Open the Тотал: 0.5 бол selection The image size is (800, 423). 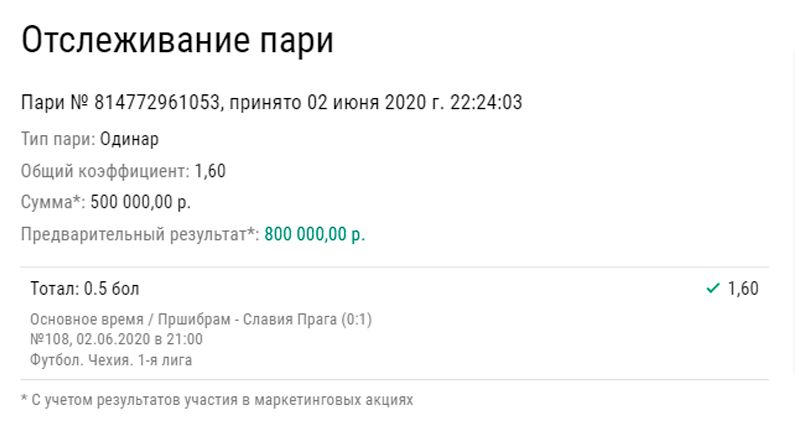(x=85, y=289)
